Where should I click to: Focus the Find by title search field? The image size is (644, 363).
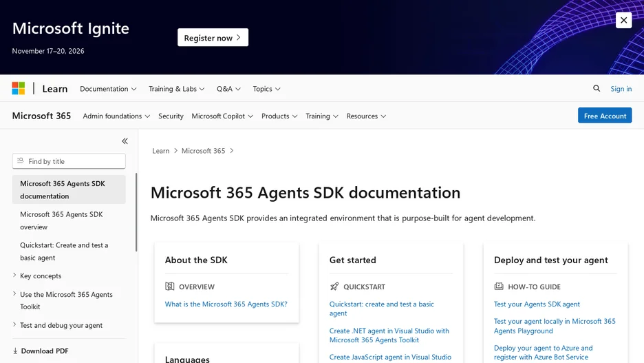pos(69,161)
